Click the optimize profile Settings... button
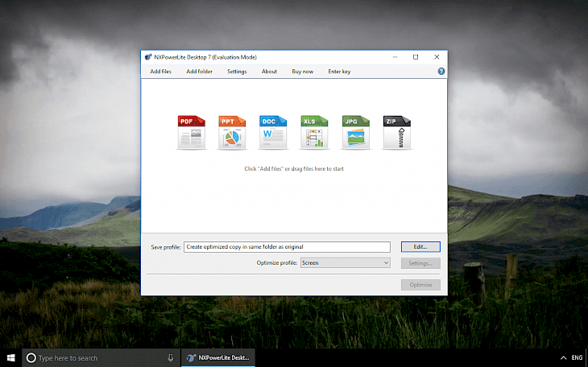The width and height of the screenshot is (588, 367). [420, 263]
